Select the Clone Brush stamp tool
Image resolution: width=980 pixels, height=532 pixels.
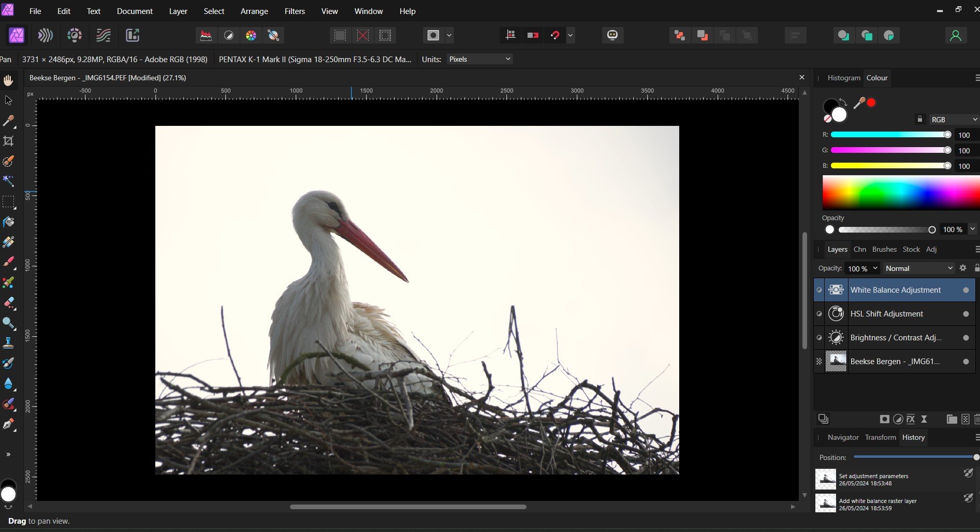tap(8, 343)
